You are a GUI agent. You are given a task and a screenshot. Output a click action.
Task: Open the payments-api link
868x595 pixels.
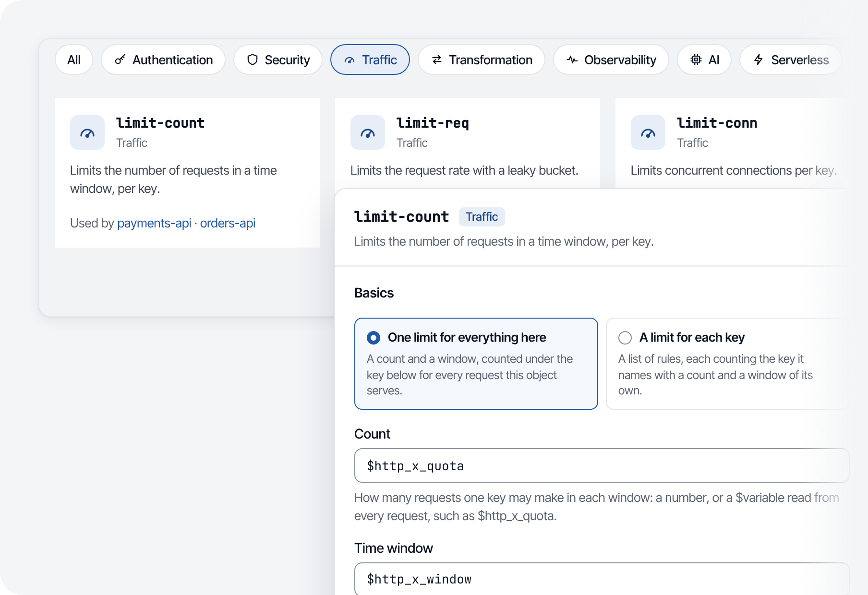(x=154, y=223)
